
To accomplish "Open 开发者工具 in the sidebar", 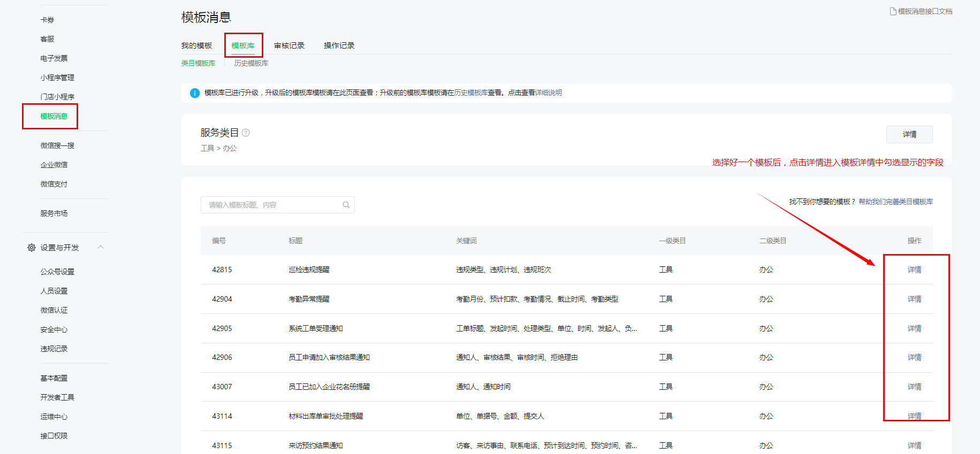I will point(57,397).
